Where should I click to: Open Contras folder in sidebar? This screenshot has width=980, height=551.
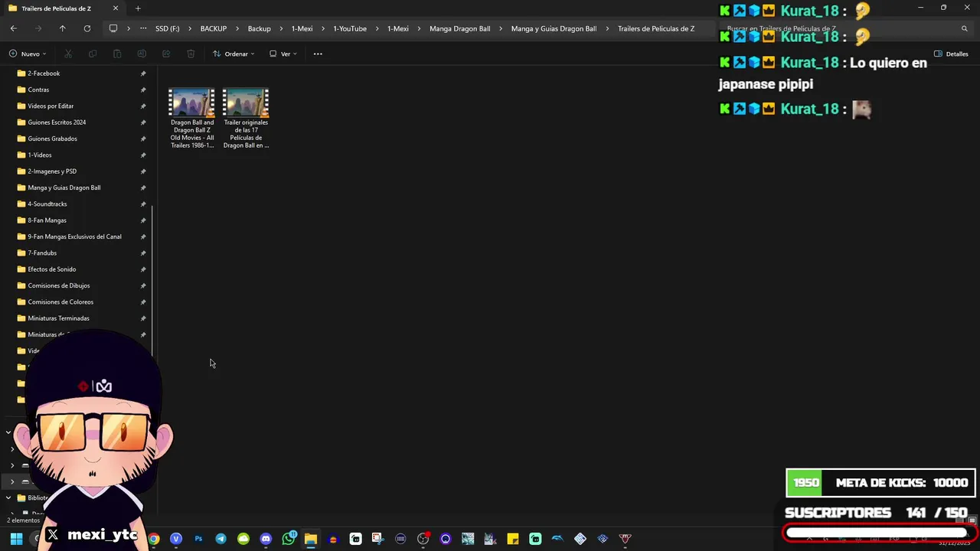[x=38, y=90]
